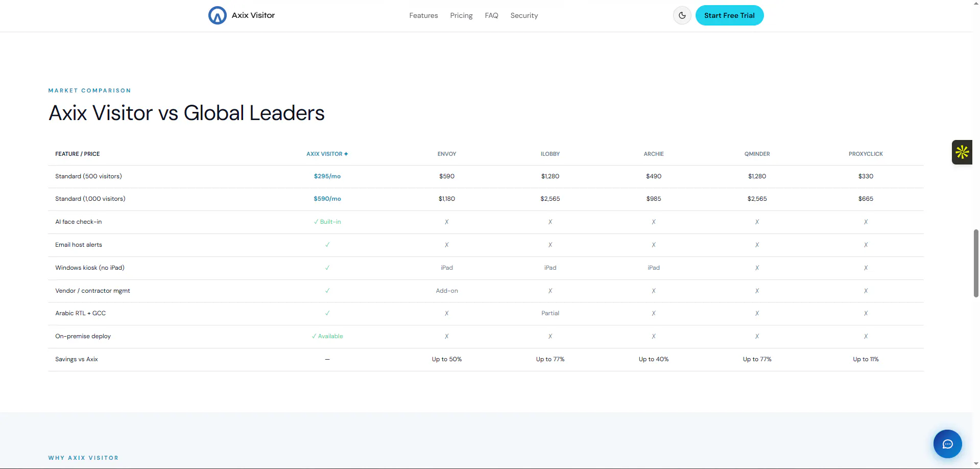980x469 pixels.
Task: Select the ENVOY column header
Action: [446, 154]
